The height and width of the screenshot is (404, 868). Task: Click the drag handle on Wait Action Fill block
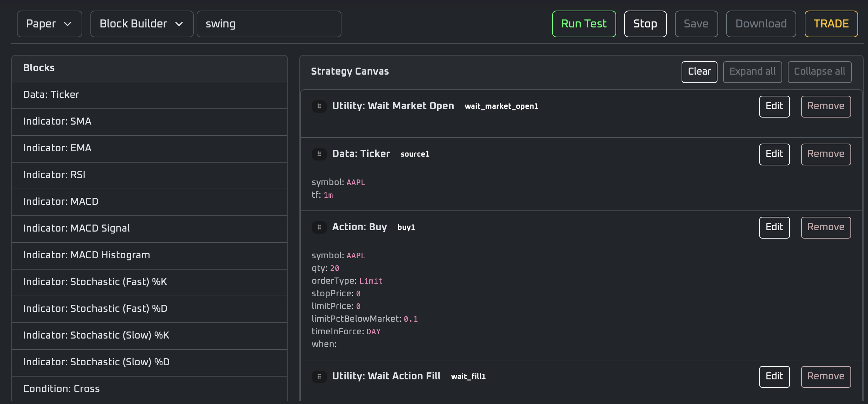(319, 376)
